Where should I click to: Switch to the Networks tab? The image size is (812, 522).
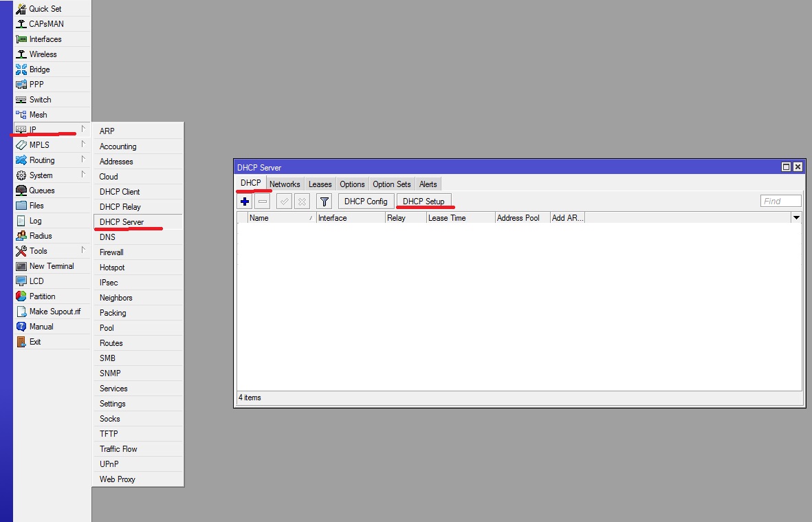click(285, 184)
